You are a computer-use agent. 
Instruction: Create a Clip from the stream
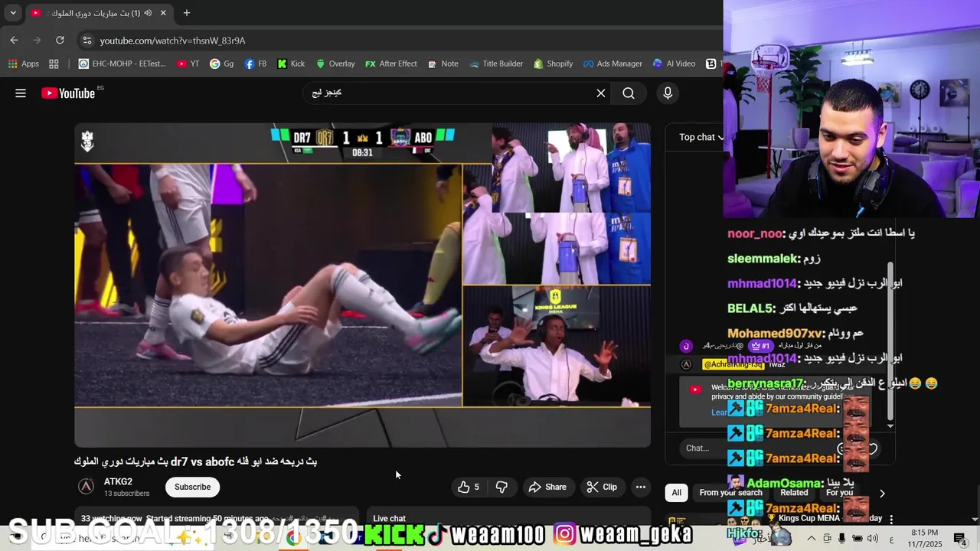tap(602, 487)
